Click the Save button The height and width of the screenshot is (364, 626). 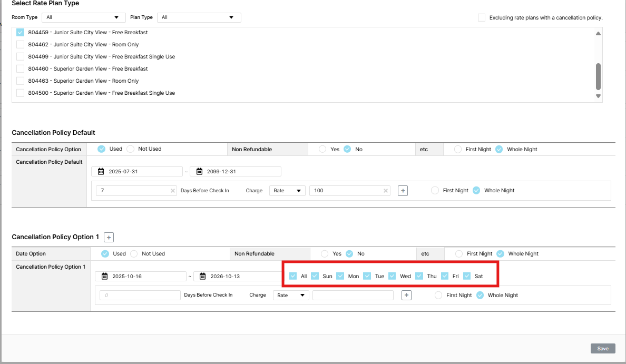(x=603, y=349)
